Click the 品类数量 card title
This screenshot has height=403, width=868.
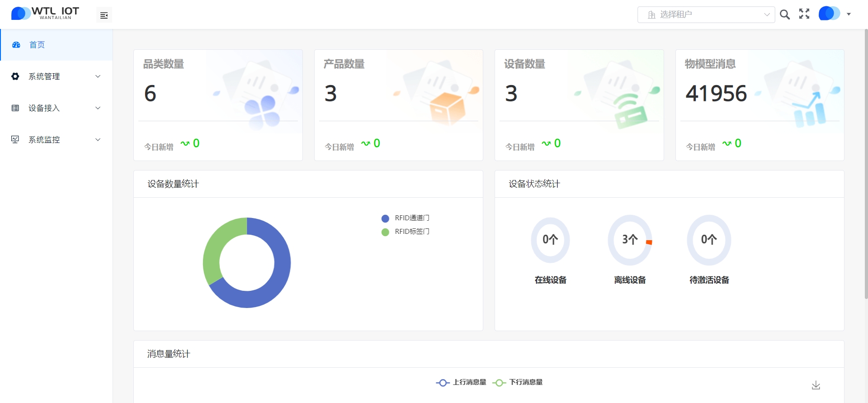click(x=164, y=64)
